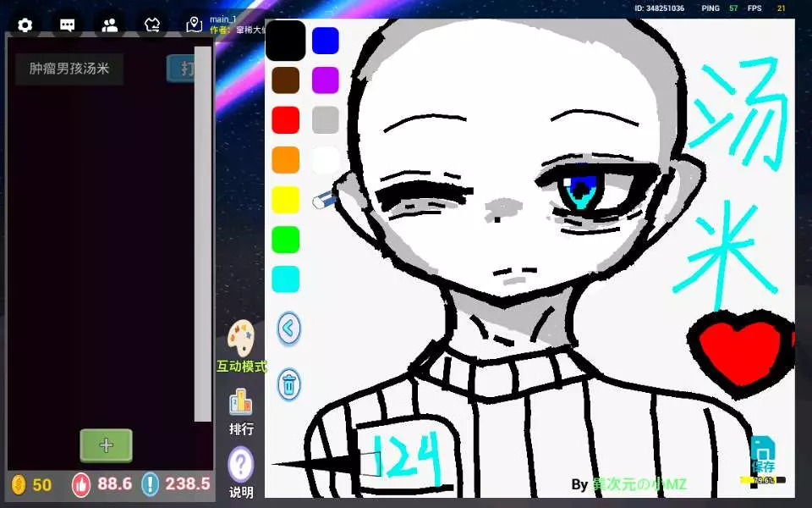Viewport: 812px width, 508px height.
Task: Open the map location icon
Action: pyautogui.click(x=195, y=25)
